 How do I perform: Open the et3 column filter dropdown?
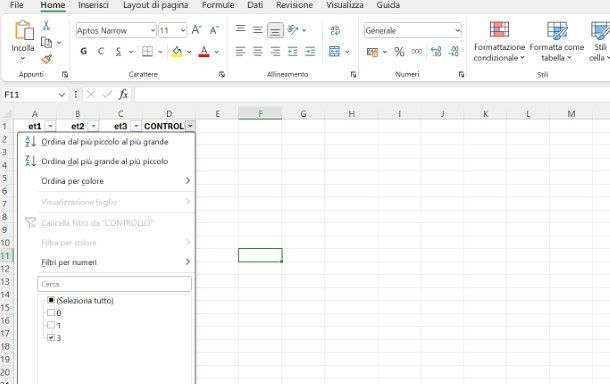pyautogui.click(x=136, y=126)
